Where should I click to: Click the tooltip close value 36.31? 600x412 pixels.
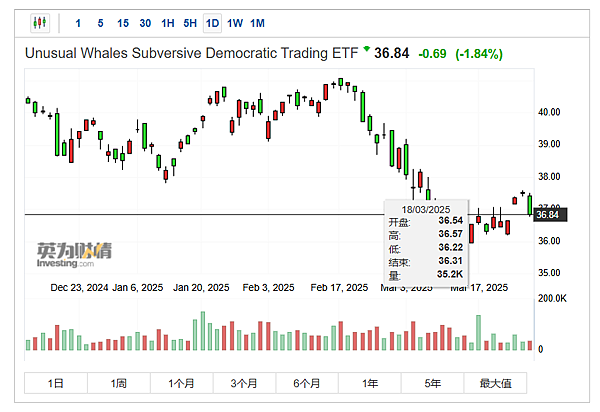(x=451, y=261)
